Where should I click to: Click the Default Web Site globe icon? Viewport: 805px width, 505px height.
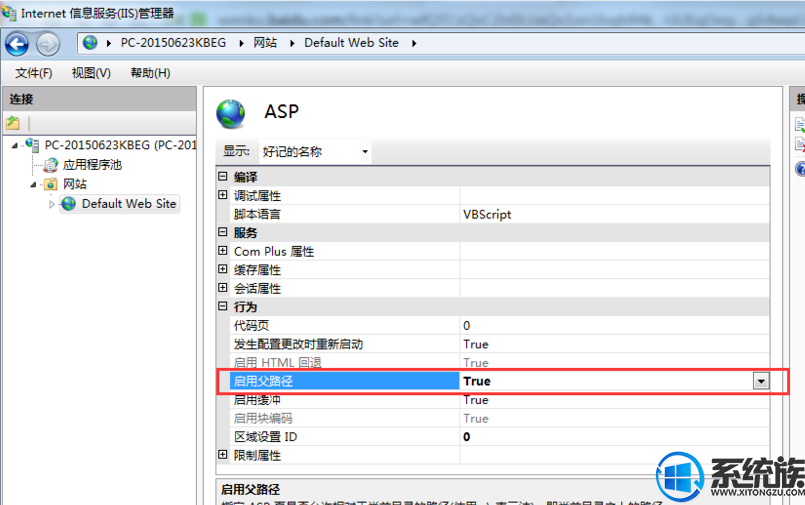tap(68, 204)
